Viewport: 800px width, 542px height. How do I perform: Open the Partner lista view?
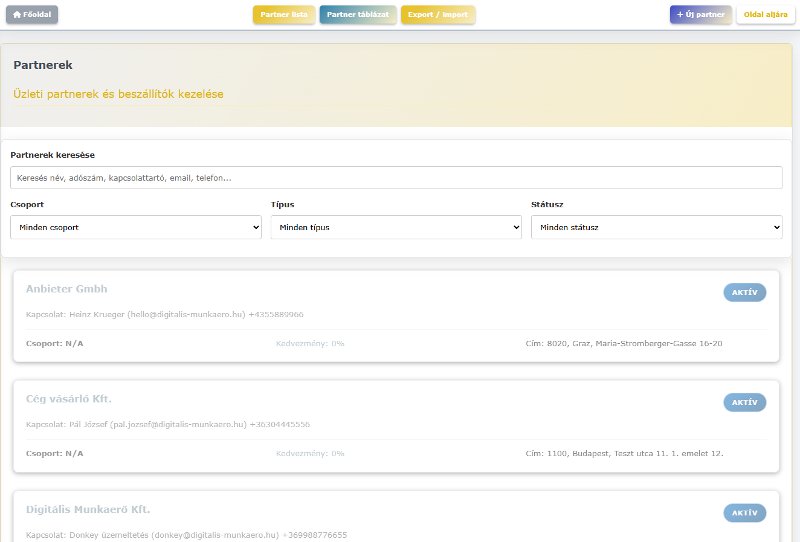(284, 15)
